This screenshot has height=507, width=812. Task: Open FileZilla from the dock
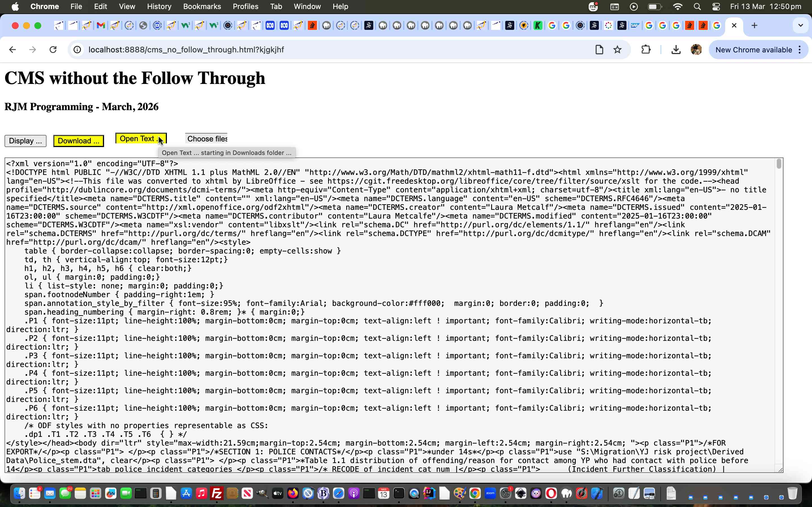click(x=217, y=493)
